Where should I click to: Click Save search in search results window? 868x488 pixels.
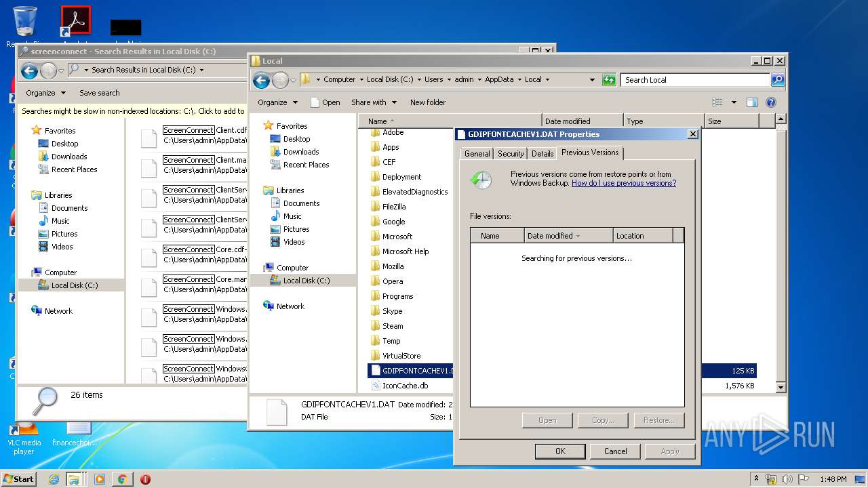point(99,93)
